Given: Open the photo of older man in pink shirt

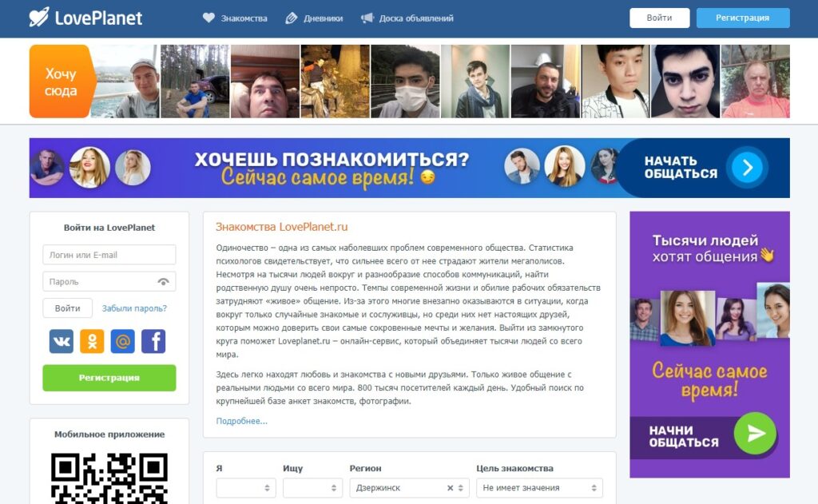Looking at the screenshot, I should tap(756, 81).
